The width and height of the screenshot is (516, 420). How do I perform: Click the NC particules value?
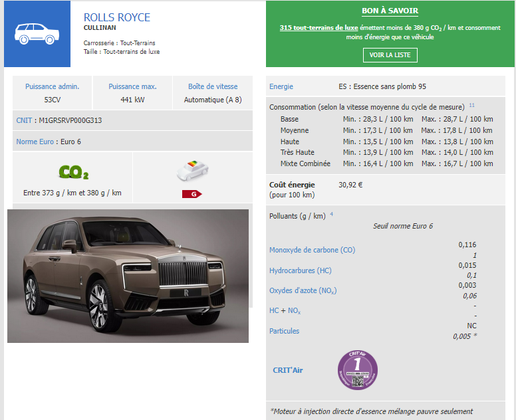(x=471, y=326)
